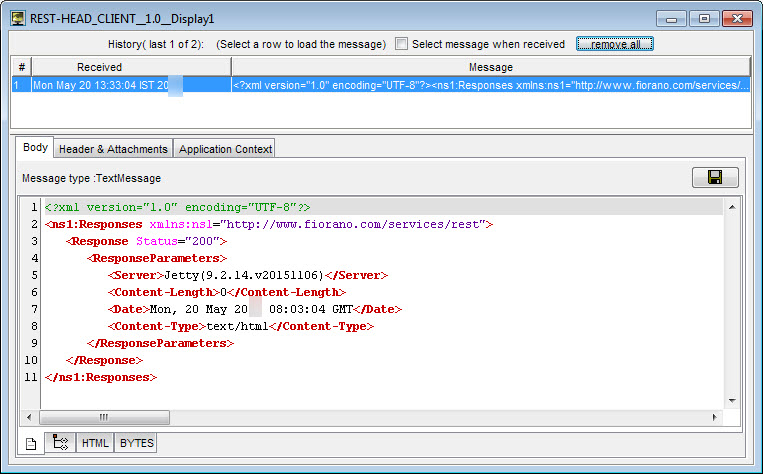This screenshot has width=763, height=474.
Task: Click the Response Status line in XML
Action: 147,241
